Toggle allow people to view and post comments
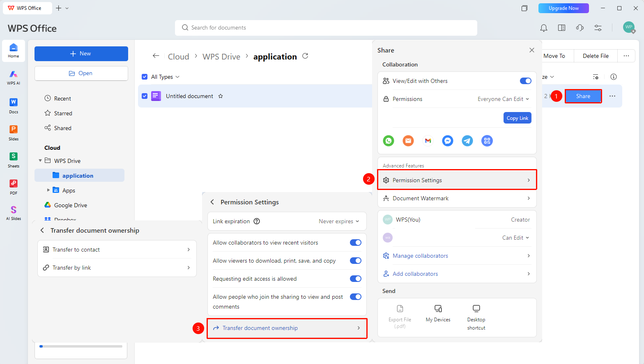Viewport: 644px width, 364px height. (x=356, y=297)
